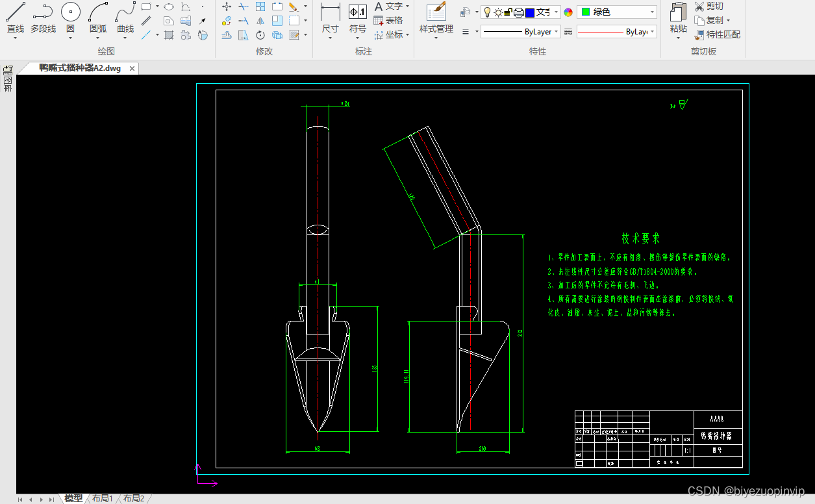Click the blue layer color swatch
This screenshot has height=504, width=815.
[530, 12]
